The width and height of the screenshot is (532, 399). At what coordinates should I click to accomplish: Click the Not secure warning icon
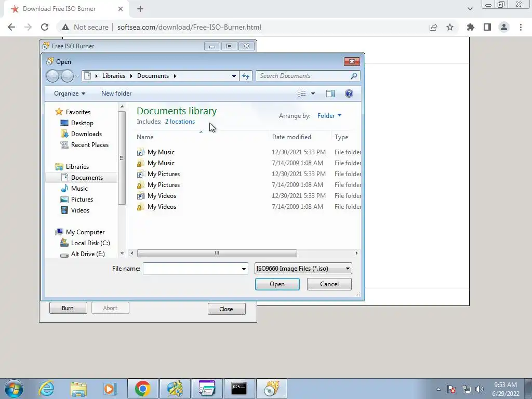pyautogui.click(x=65, y=27)
